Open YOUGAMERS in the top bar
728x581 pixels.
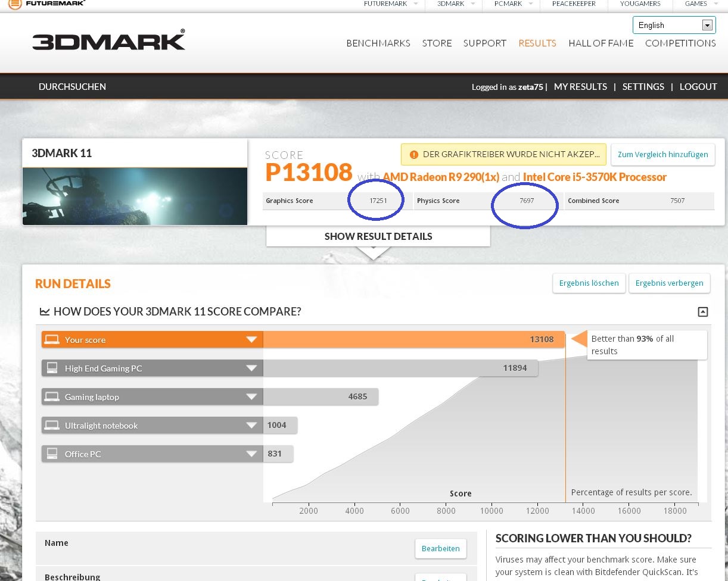640,4
